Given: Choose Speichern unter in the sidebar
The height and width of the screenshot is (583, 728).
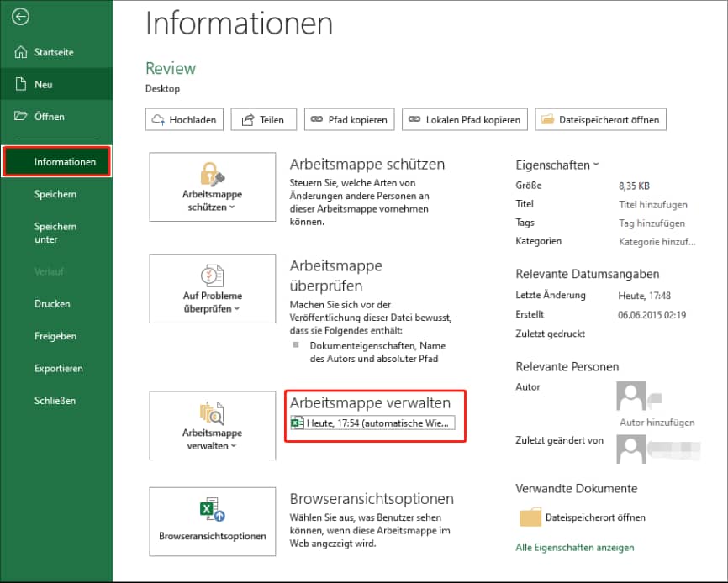Looking at the screenshot, I should (56, 233).
